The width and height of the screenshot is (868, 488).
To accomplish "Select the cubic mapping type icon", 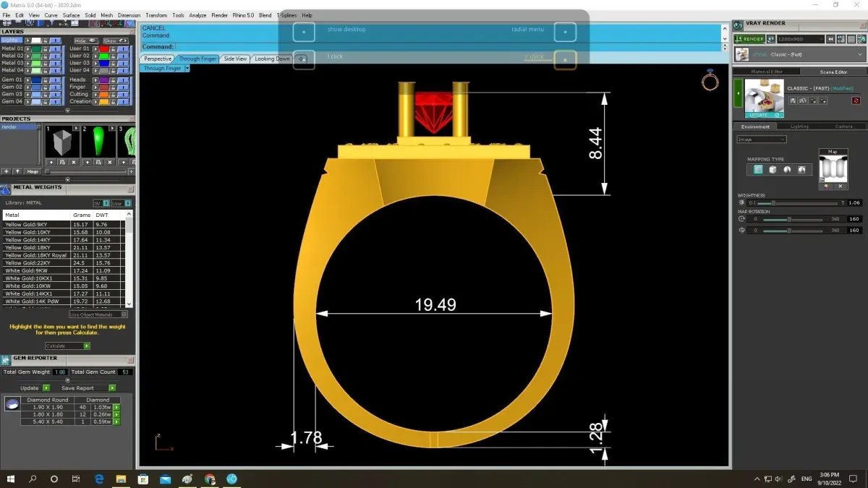I will pyautogui.click(x=773, y=170).
